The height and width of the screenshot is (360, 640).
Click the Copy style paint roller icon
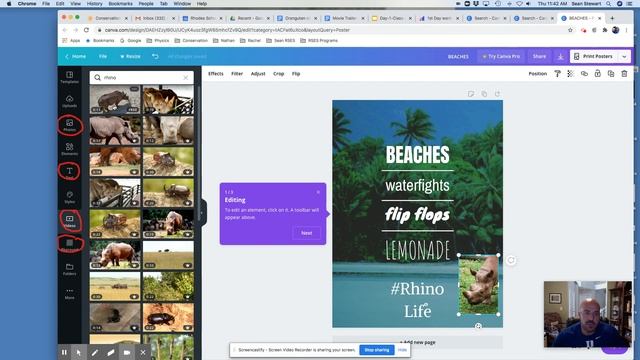(x=557, y=73)
